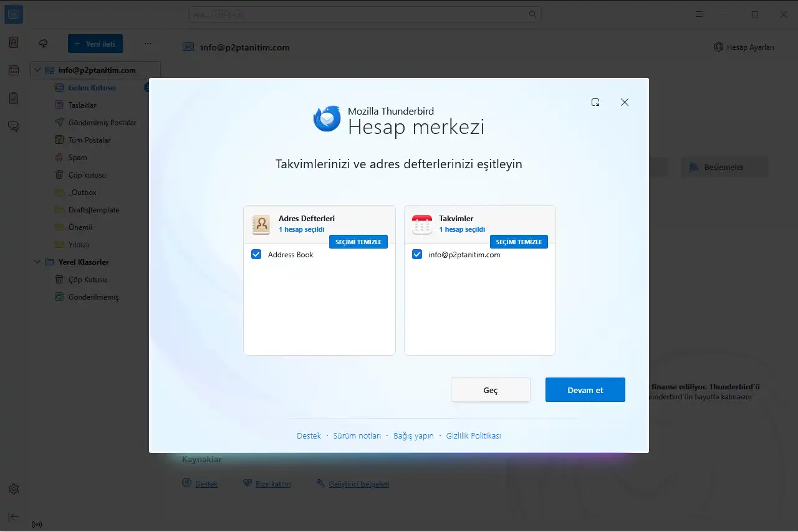Select the Tüm Postalar folder
Image resolution: width=798 pixels, height=532 pixels.
pyautogui.click(x=90, y=140)
